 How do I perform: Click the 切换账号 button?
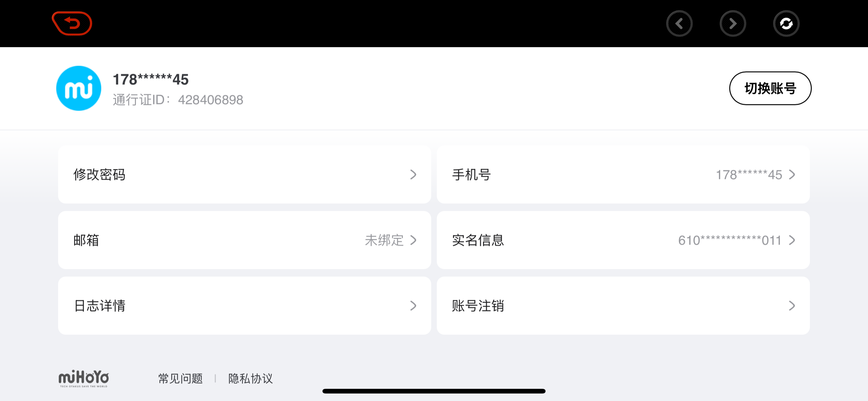(x=770, y=88)
